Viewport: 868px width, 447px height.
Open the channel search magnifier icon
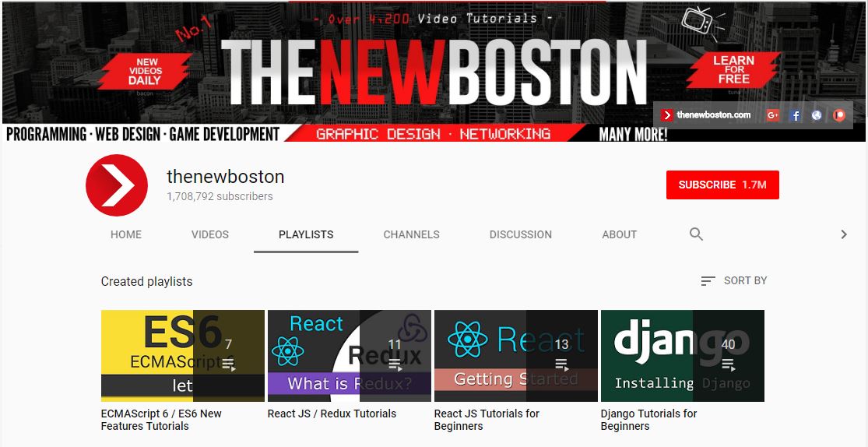696,234
